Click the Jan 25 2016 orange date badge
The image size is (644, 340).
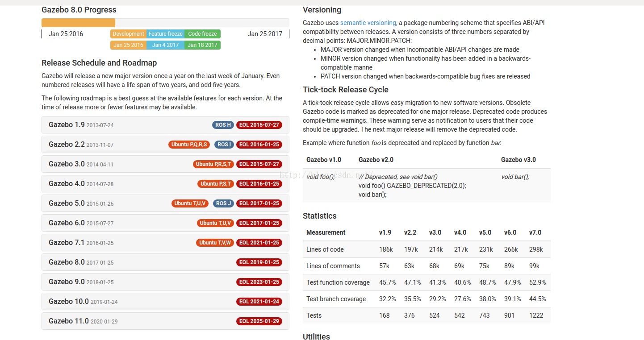pyautogui.click(x=128, y=45)
